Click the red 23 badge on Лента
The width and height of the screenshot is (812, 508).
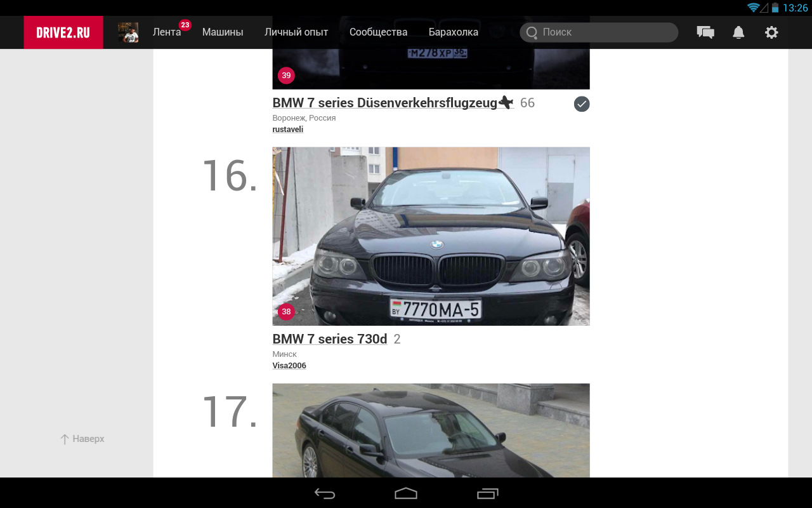pos(185,26)
